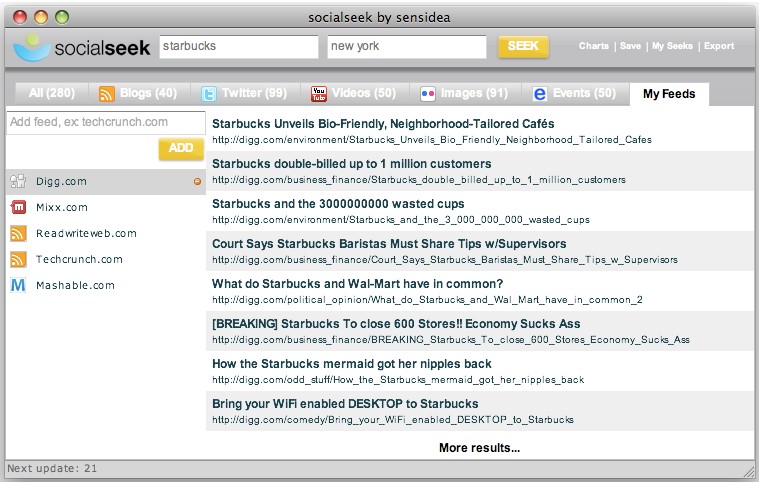Click the yellow SEEK button
Viewport: 759px width, 483px height.
pos(523,46)
